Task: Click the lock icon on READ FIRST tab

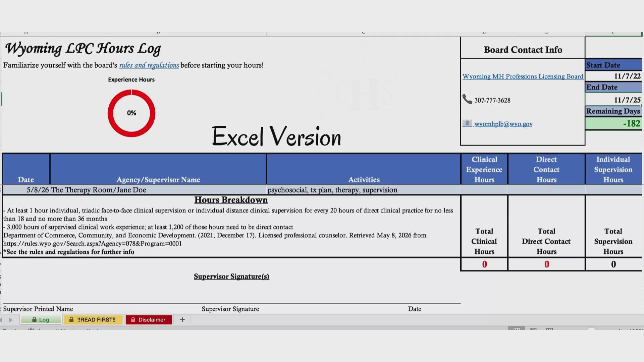Action: 71,319
